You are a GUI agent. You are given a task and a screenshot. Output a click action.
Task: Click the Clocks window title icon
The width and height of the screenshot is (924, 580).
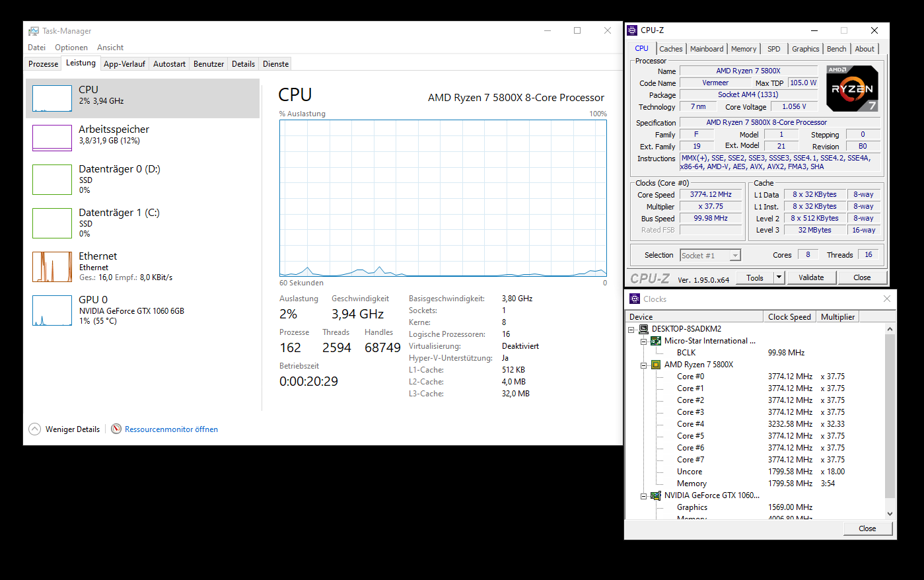(635, 299)
